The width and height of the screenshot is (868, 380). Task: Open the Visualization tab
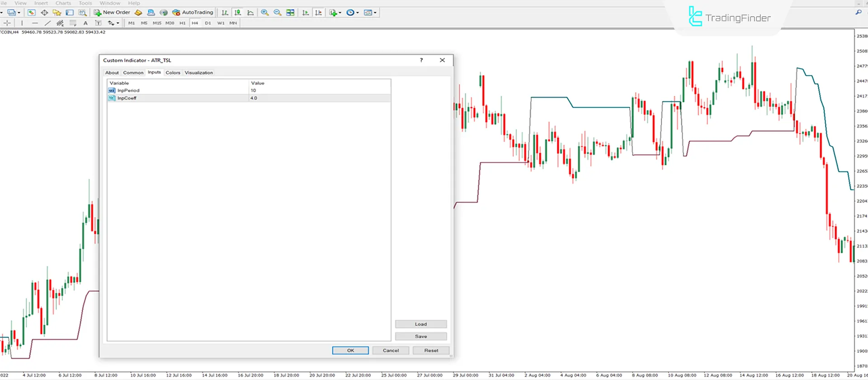point(198,73)
